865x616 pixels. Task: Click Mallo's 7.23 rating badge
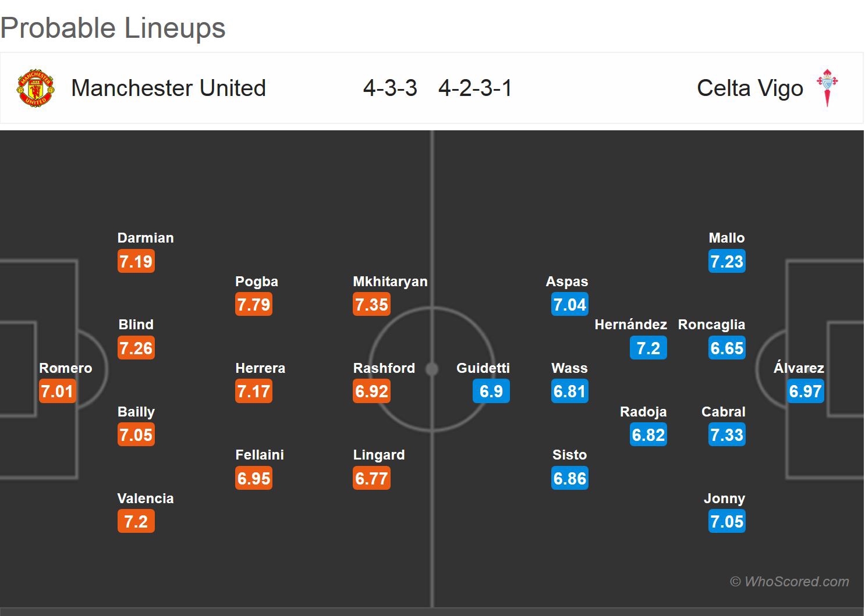tap(726, 261)
